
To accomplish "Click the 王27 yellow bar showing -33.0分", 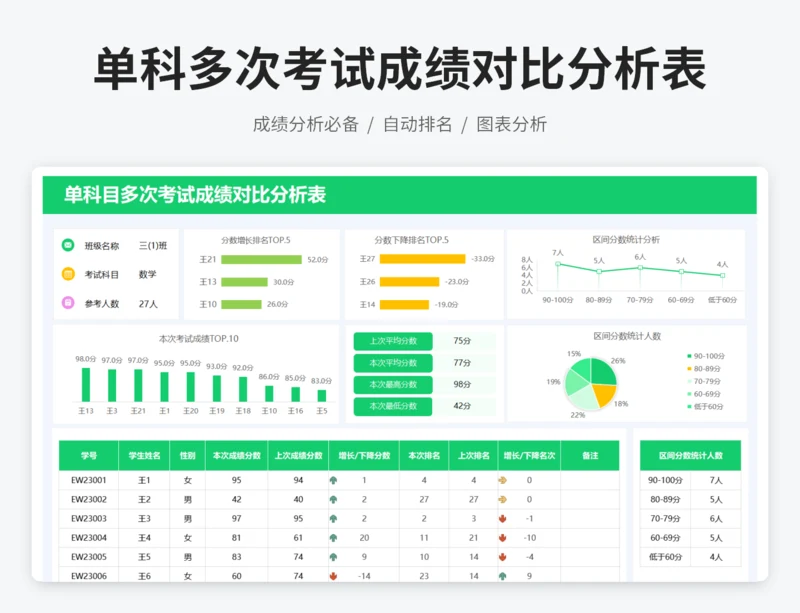I will click(422, 259).
